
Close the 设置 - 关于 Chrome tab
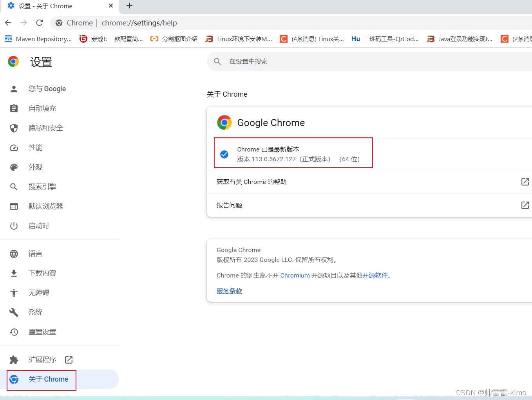[x=111, y=6]
